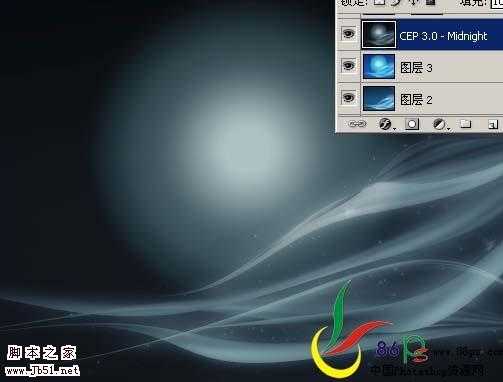Toggle visibility of 图层 3
The height and width of the screenshot is (382, 503).
pos(349,66)
